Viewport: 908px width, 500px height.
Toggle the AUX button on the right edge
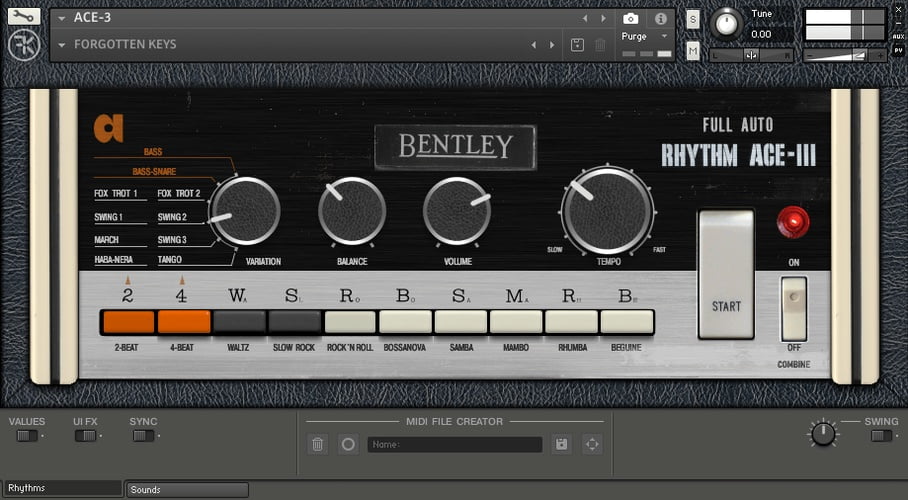point(898,36)
